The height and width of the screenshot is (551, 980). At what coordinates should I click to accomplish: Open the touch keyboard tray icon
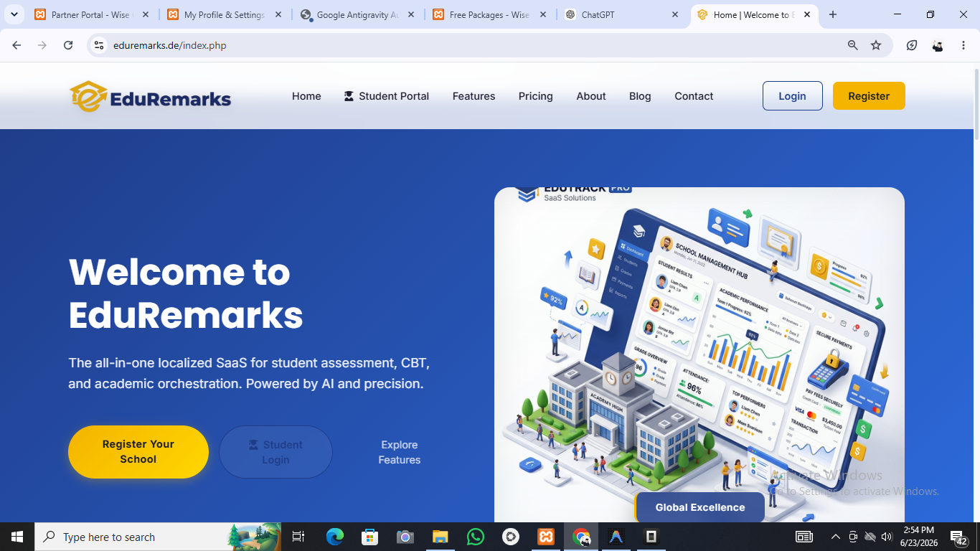[x=804, y=537]
